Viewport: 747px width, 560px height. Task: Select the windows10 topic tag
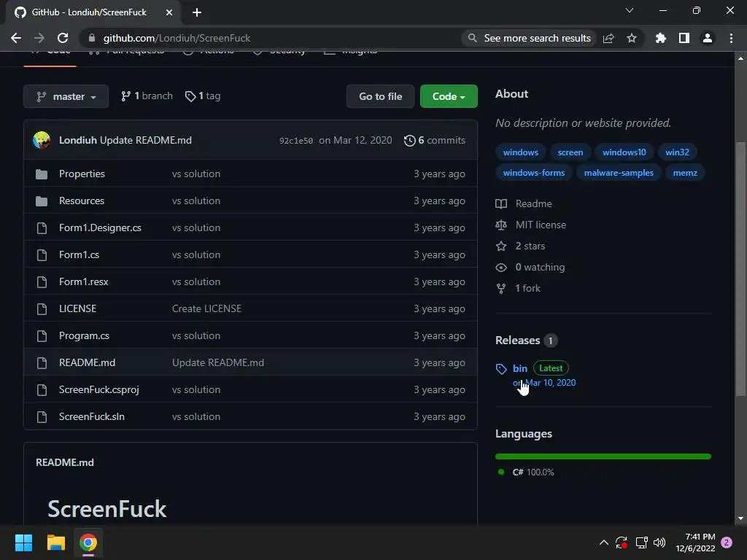624,152
